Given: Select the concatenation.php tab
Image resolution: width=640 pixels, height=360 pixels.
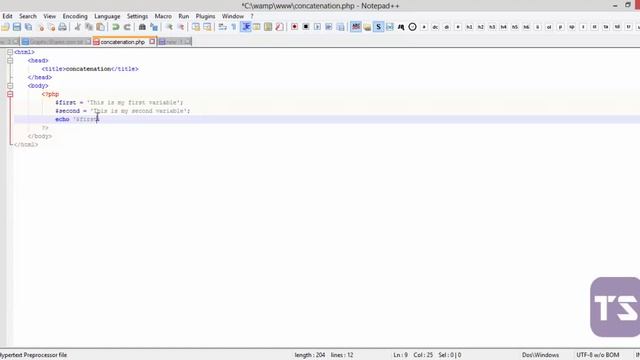Looking at the screenshot, I should pos(122,42).
